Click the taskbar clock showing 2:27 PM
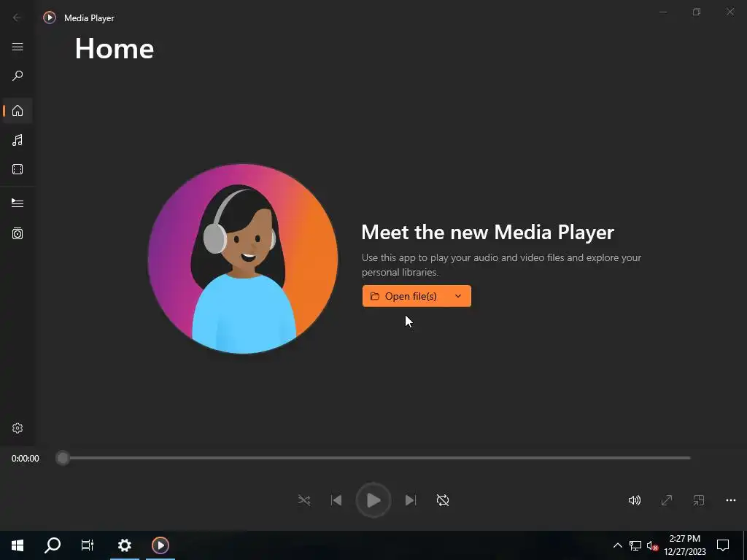 [x=684, y=545]
